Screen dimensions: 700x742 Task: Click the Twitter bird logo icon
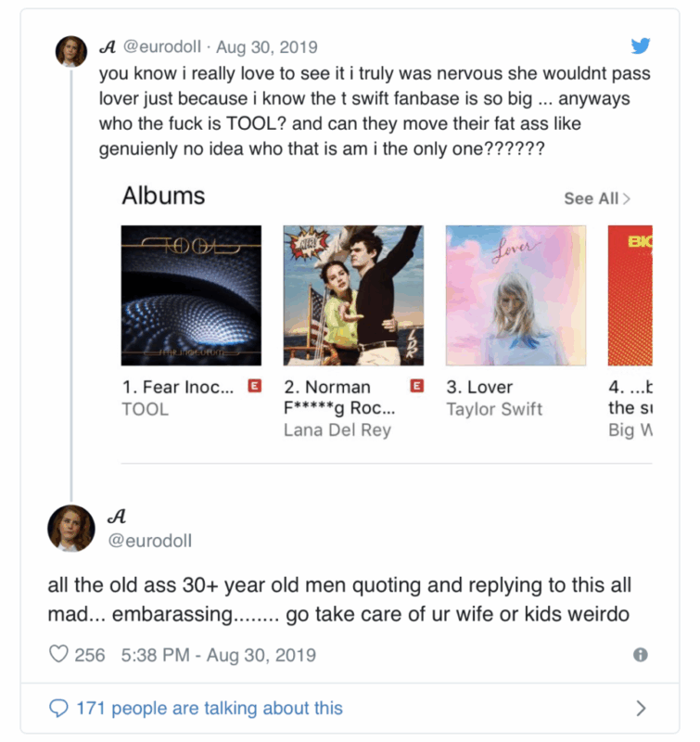coord(641,46)
